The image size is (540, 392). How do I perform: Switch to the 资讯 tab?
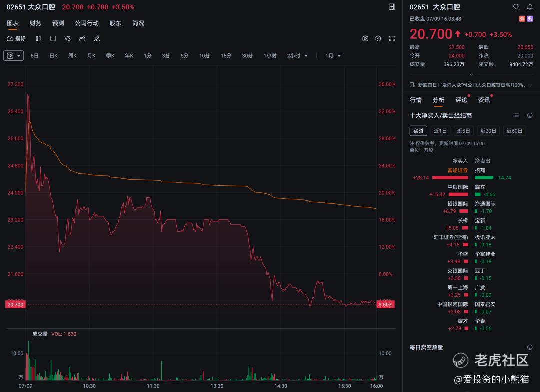484,100
